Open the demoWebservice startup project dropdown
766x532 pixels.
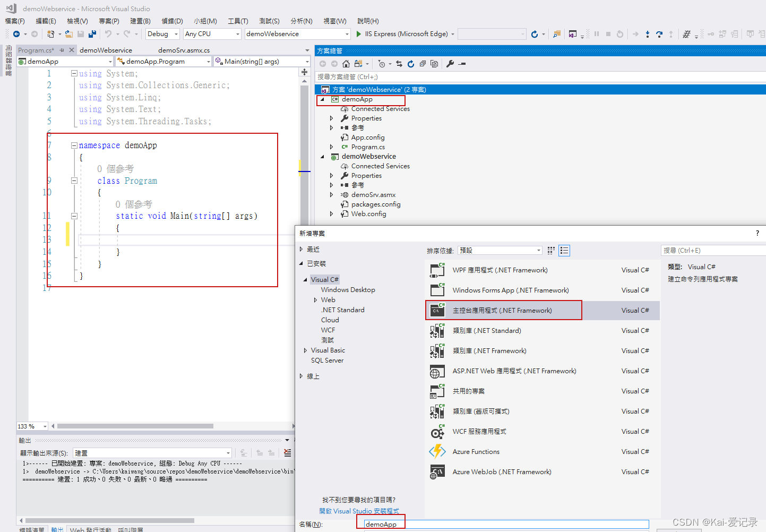pos(298,34)
